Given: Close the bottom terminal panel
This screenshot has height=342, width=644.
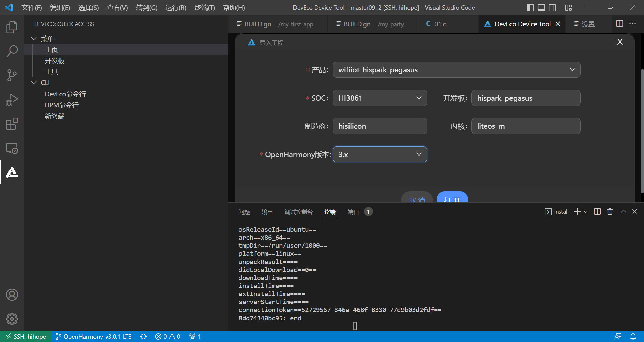Looking at the screenshot, I should [x=634, y=211].
